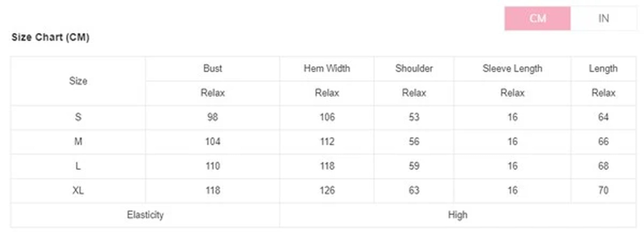Viewport: 644px width, 233px height.
Task: Click the Sleeve Length column header
Action: pos(512,68)
